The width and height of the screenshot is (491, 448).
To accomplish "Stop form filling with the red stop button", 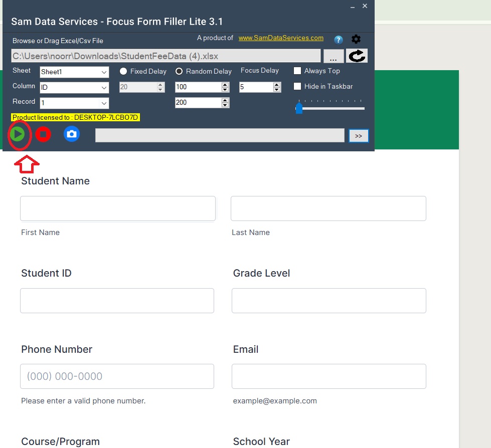I will [43, 134].
